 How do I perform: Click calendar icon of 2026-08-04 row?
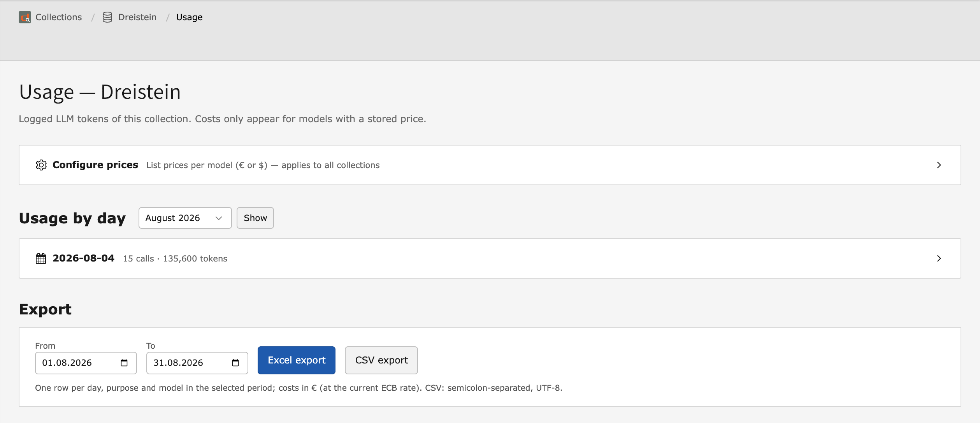41,258
